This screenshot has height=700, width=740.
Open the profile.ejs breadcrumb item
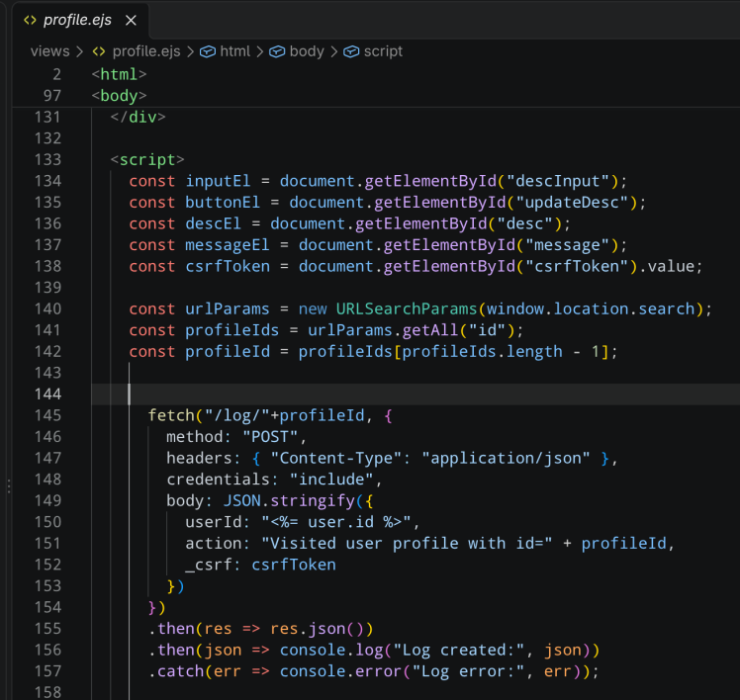(146, 51)
